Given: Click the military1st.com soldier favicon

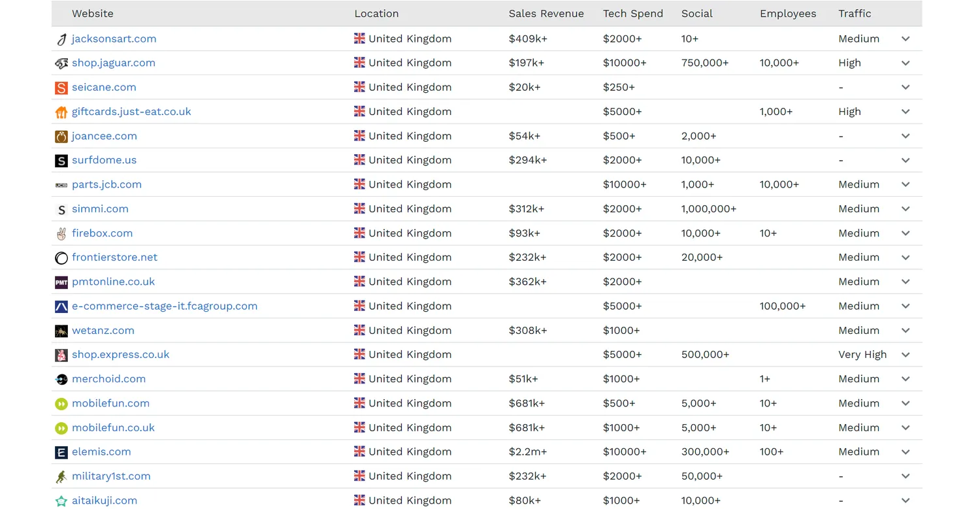Looking at the screenshot, I should coord(61,477).
